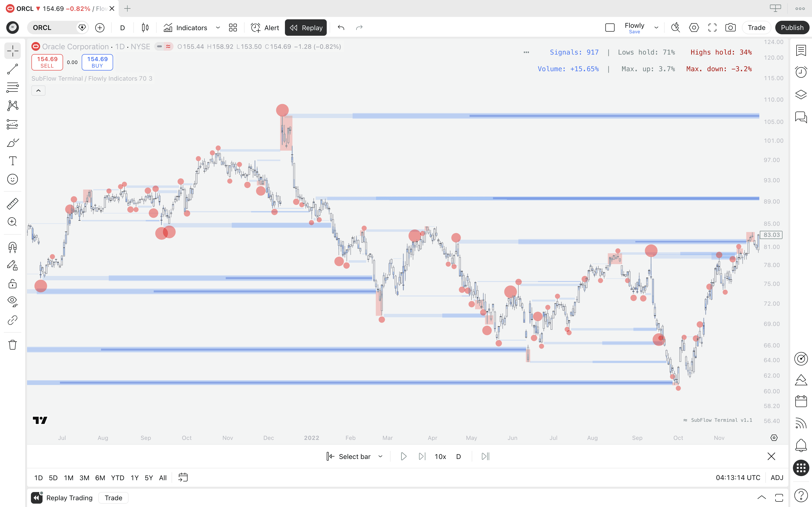Click the Publish button

coord(792,28)
